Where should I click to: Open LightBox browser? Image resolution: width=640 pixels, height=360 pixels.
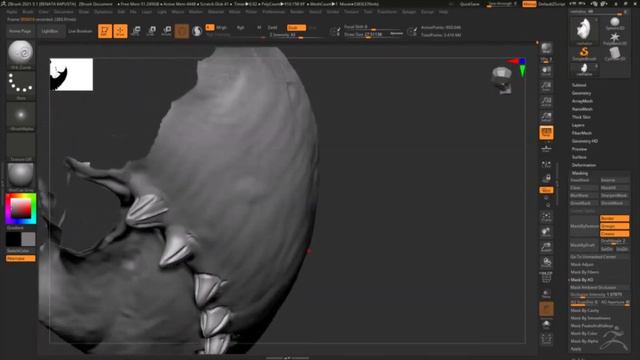[x=50, y=31]
